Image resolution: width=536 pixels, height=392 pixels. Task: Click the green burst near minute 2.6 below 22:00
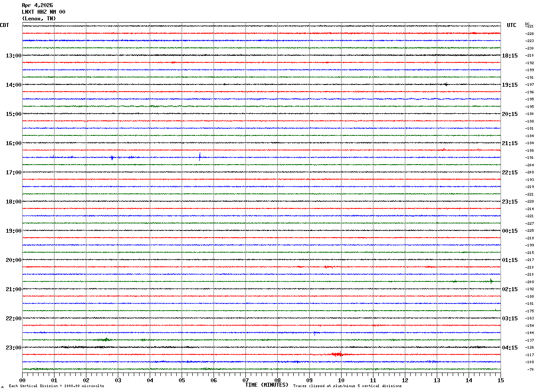[105, 339]
